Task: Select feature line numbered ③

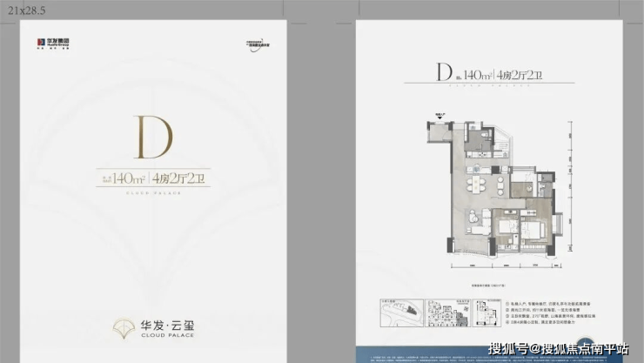Action: pyautogui.click(x=550, y=316)
